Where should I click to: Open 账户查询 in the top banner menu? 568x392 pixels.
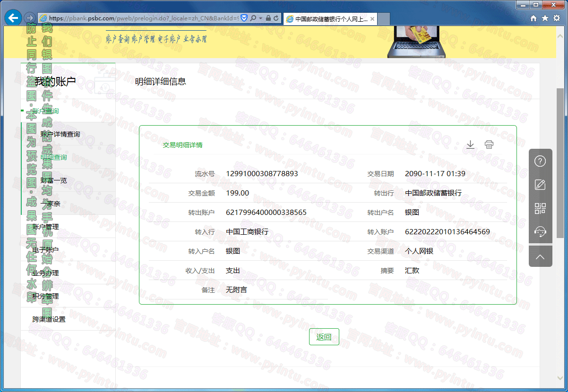coord(117,39)
